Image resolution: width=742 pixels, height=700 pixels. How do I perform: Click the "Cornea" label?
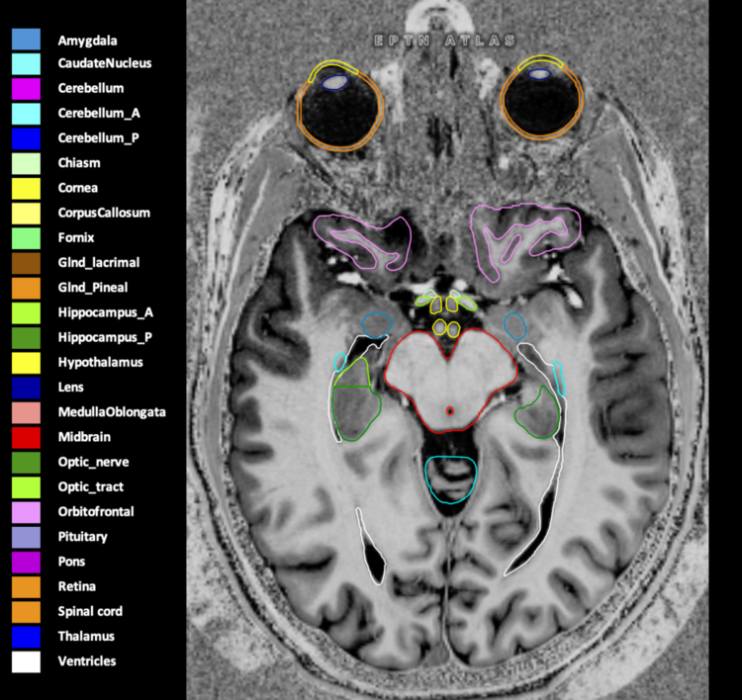pos(77,188)
